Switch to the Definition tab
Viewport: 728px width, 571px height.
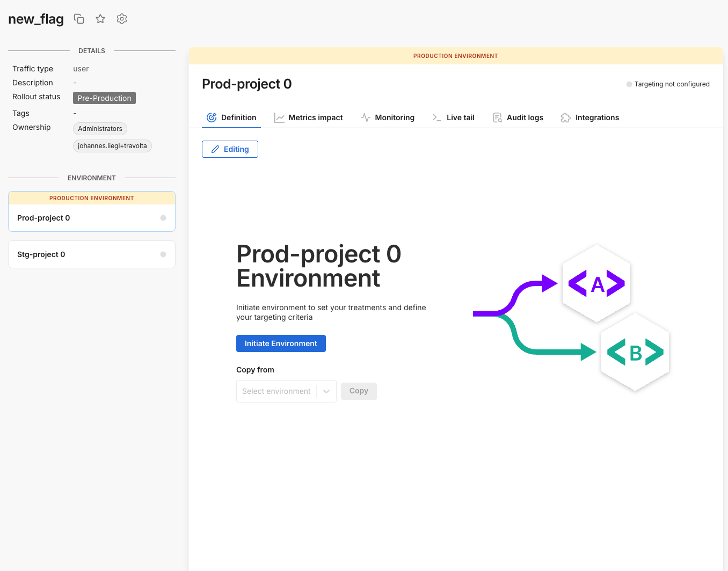(231, 118)
